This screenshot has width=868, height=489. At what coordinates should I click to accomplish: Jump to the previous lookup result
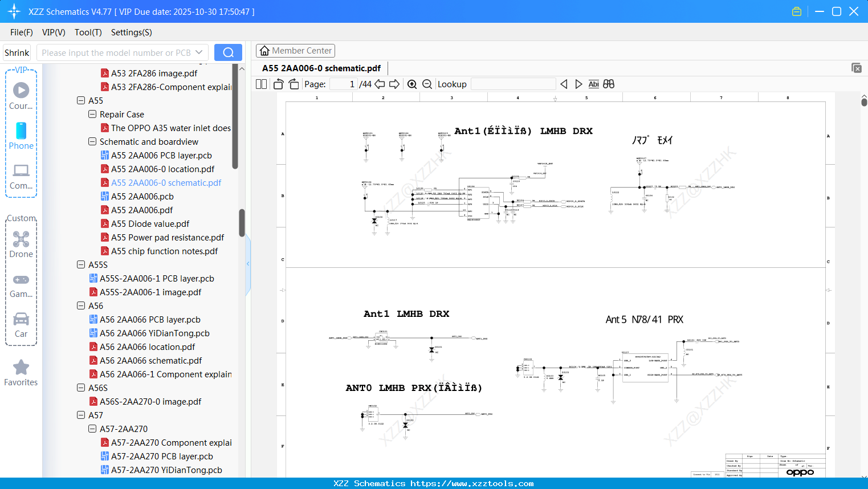coord(564,84)
